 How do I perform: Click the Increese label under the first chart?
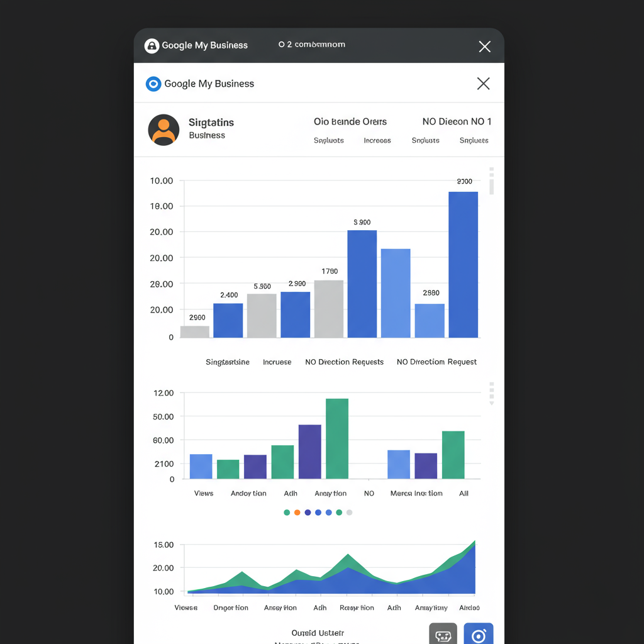(277, 362)
